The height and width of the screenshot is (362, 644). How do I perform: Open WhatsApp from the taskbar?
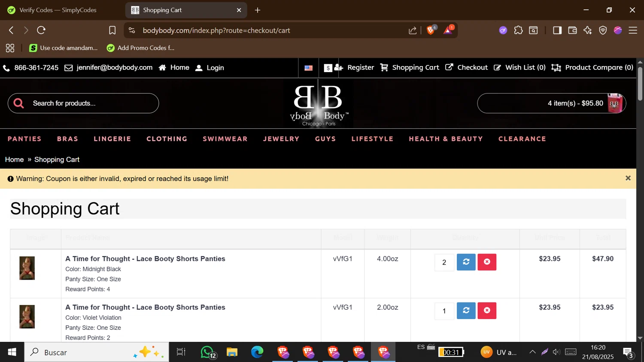(x=208, y=352)
